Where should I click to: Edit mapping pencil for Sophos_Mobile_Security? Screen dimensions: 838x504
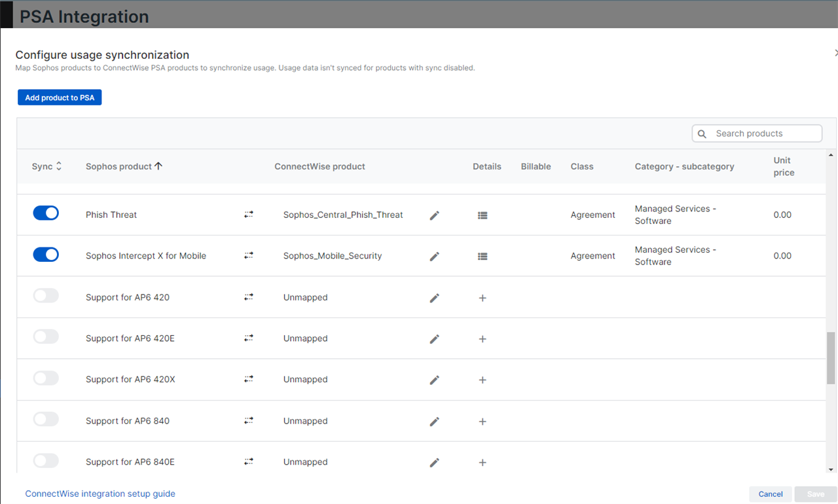[434, 257]
